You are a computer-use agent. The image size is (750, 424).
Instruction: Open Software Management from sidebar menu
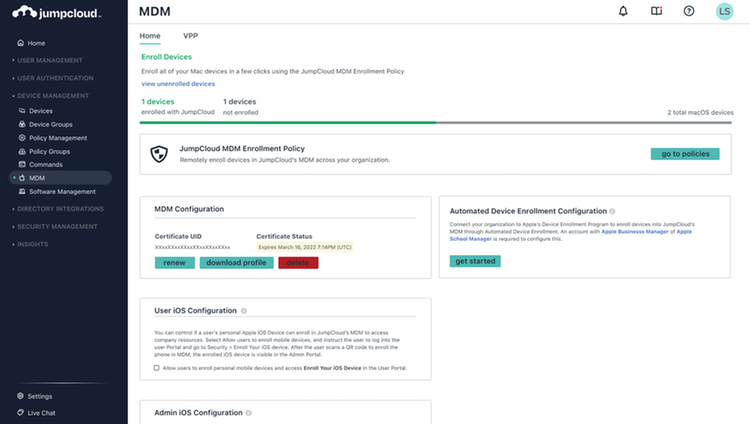click(x=62, y=191)
